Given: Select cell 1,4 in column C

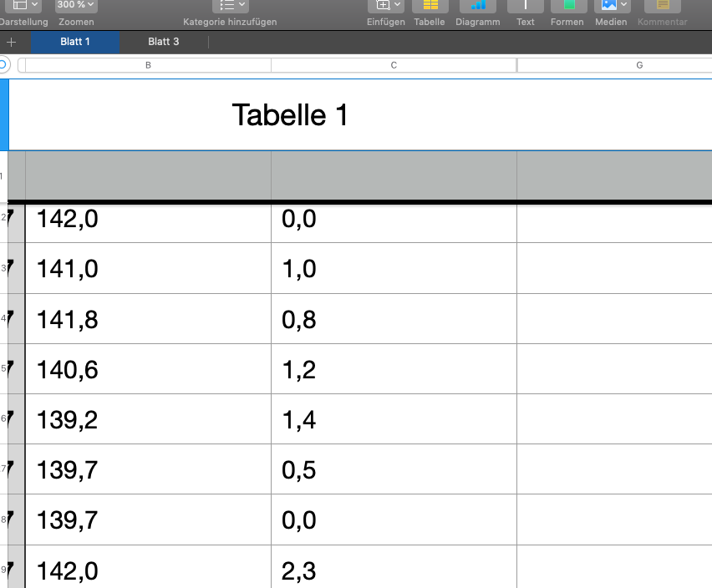Looking at the screenshot, I should click(394, 419).
